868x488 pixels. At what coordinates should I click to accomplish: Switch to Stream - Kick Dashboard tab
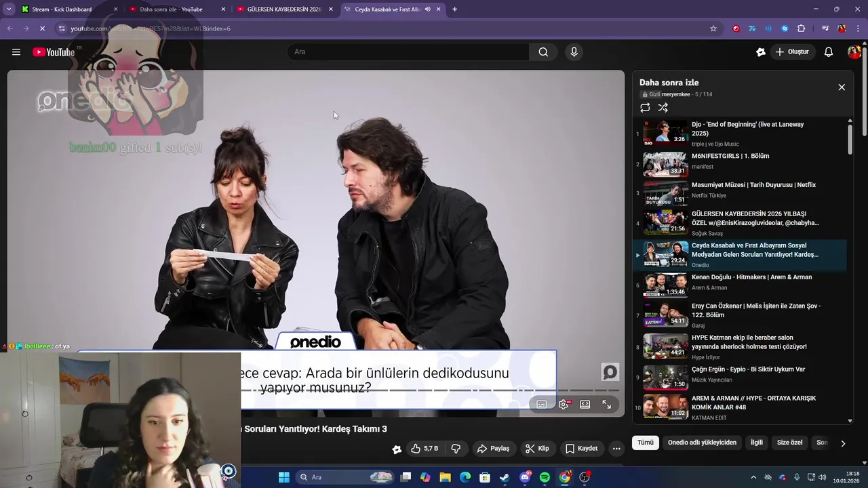[x=68, y=9]
